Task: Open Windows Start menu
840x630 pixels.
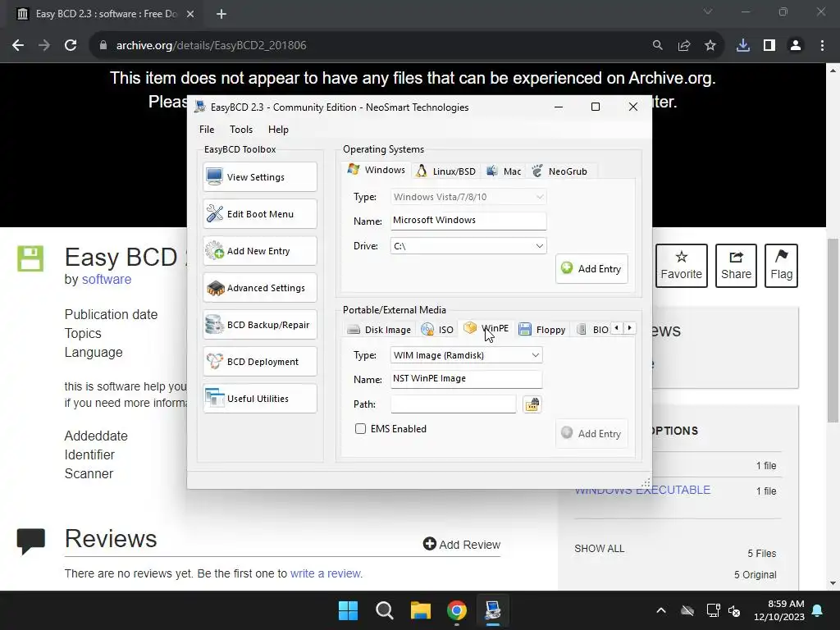Action: coord(348,610)
